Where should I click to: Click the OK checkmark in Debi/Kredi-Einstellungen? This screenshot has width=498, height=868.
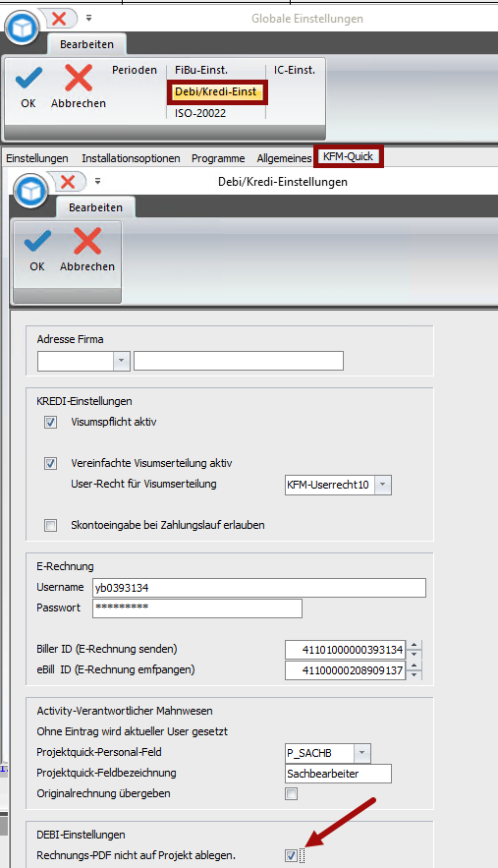(x=37, y=242)
